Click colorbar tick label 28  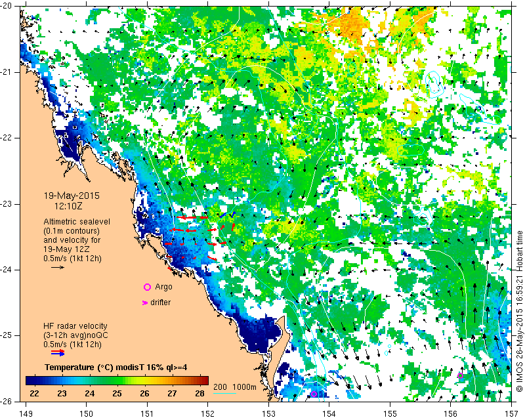click(199, 394)
